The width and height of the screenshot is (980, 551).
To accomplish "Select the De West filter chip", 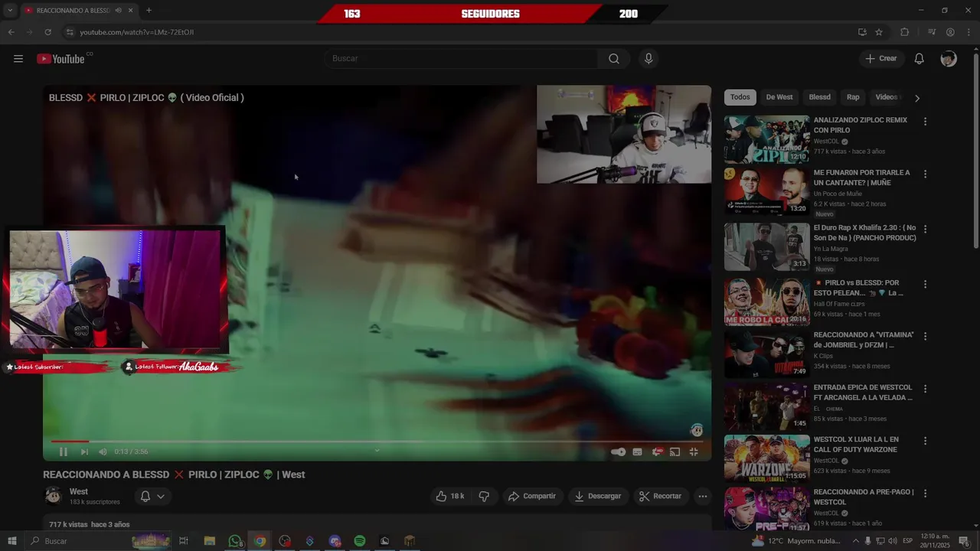I will pos(779,97).
